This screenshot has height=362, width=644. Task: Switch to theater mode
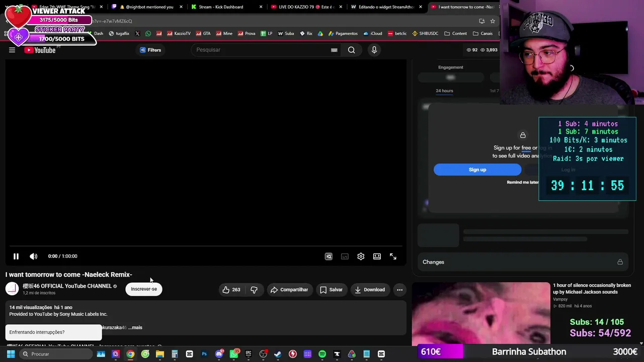click(377, 256)
